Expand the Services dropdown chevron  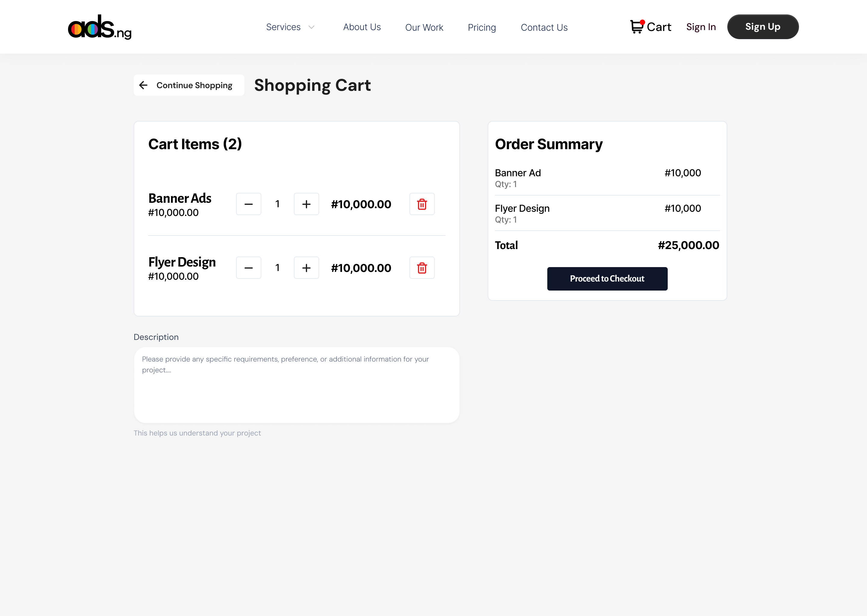pyautogui.click(x=311, y=27)
